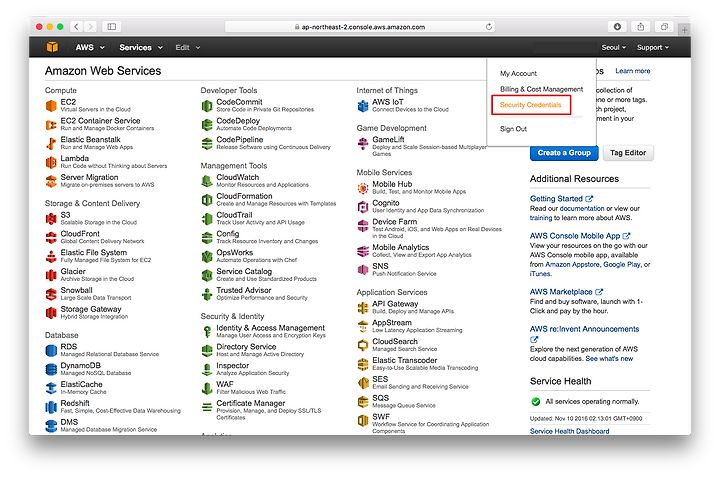Image resolution: width=720 pixels, height=477 pixels.
Task: Select the Snowball icon
Action: pos(51,294)
